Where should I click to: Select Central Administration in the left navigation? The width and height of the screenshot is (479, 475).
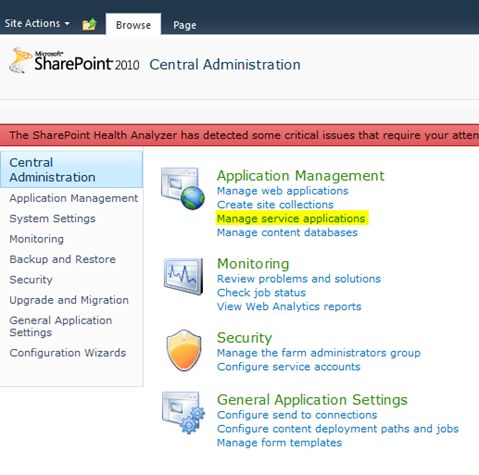[x=71, y=170]
